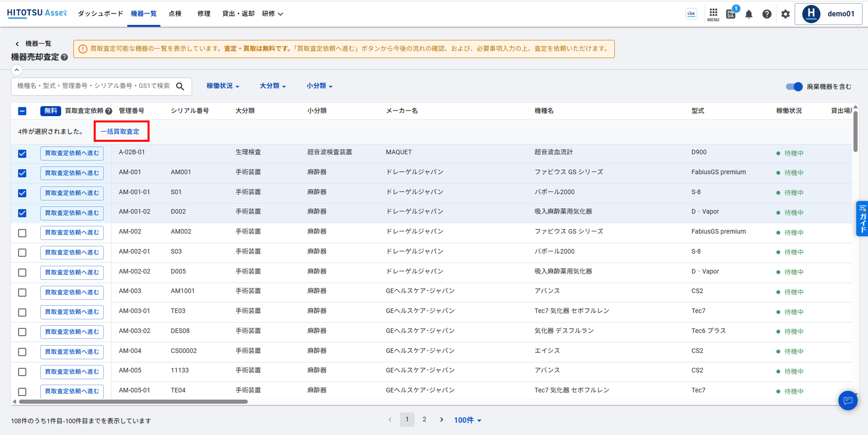Screen dimensions: 868x435
Task: Check the AM-002-01 row checkbox
Action: [22, 253]
